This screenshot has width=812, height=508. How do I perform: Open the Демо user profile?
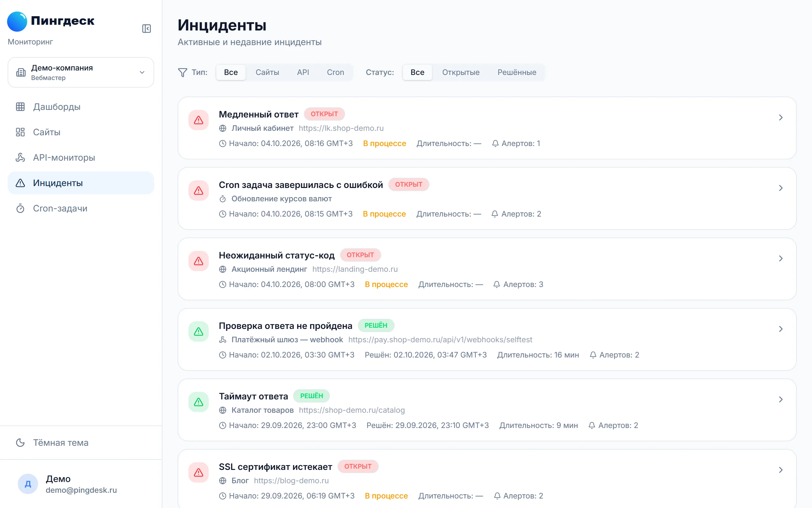81,484
